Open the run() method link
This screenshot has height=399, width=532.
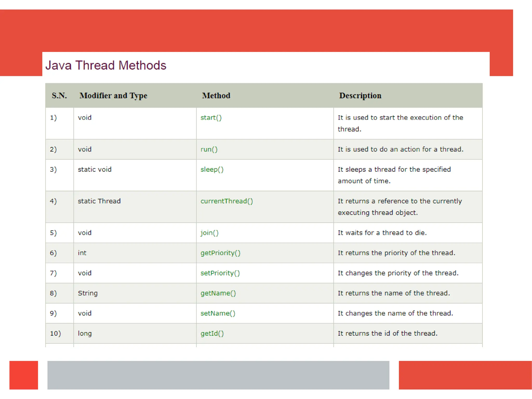tap(209, 149)
